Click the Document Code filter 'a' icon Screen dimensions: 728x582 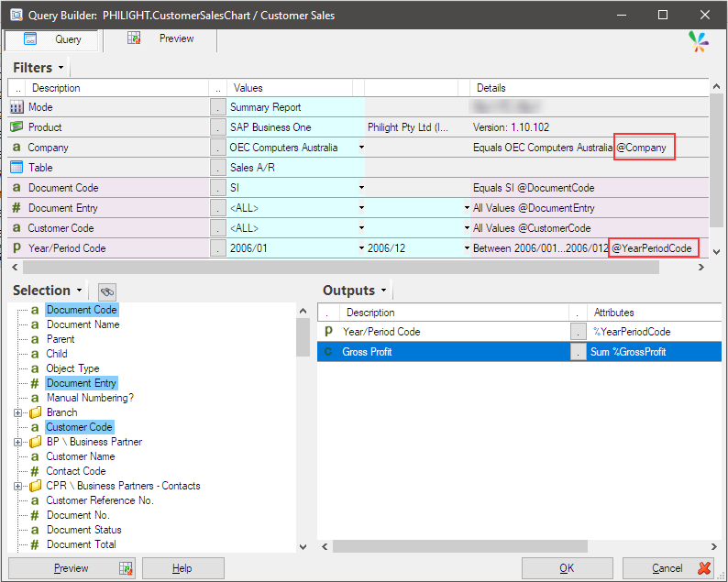click(17, 188)
